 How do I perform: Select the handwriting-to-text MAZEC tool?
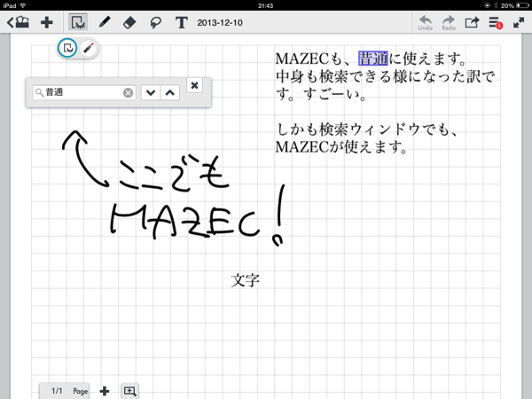78,22
